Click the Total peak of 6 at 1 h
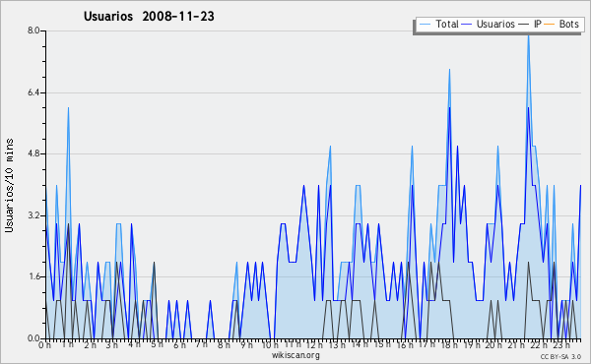The height and width of the screenshot is (364, 591). point(68,109)
